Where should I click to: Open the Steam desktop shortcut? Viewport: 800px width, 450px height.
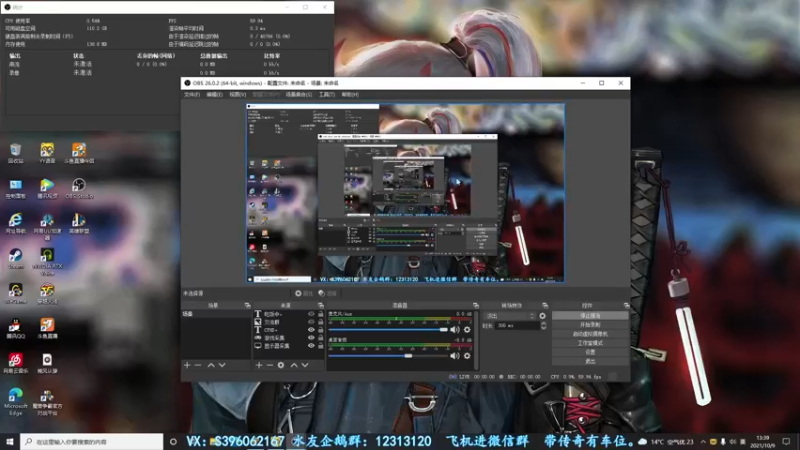tap(15, 258)
